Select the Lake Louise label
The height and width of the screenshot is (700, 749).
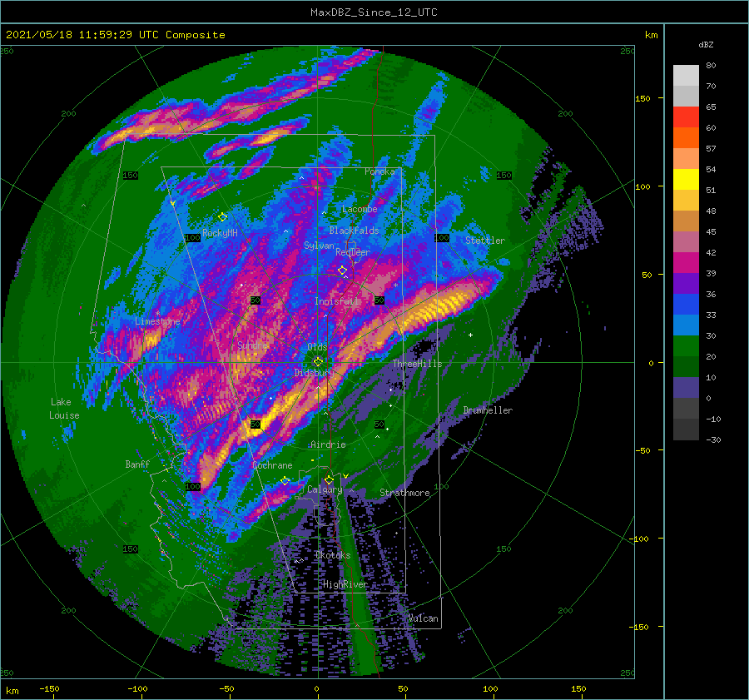64,409
